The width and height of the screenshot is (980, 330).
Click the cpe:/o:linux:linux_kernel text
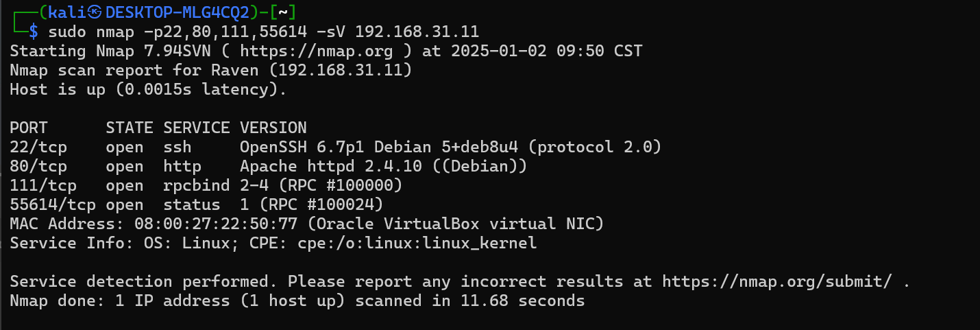click(417, 243)
